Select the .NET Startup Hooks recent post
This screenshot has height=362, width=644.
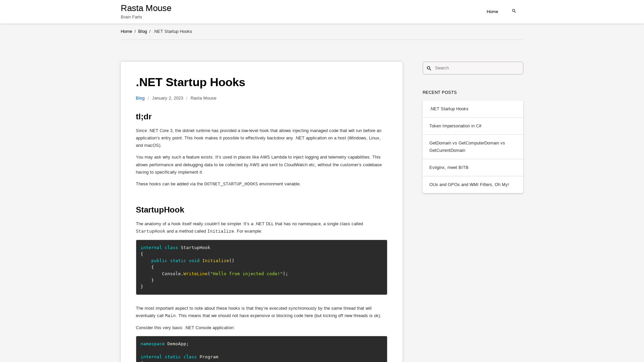[x=448, y=109]
